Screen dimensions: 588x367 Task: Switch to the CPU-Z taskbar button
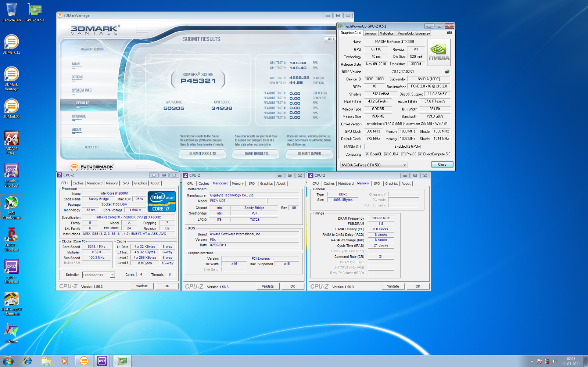[102, 361]
